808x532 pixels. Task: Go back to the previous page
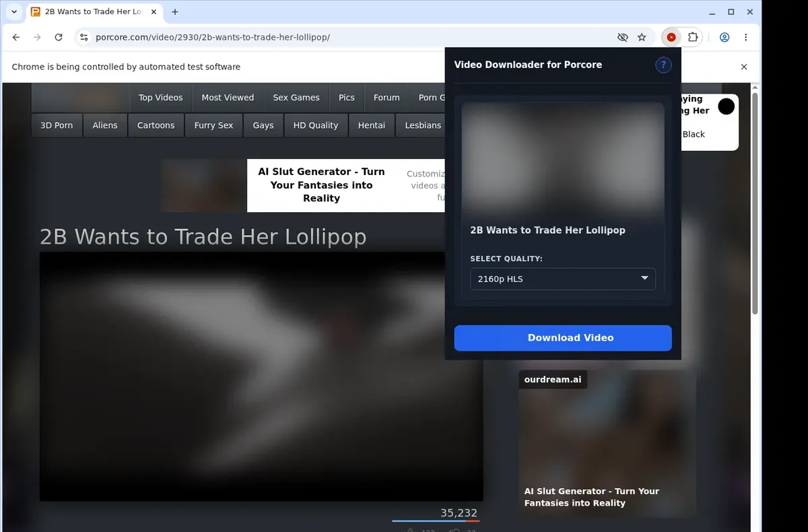click(16, 38)
